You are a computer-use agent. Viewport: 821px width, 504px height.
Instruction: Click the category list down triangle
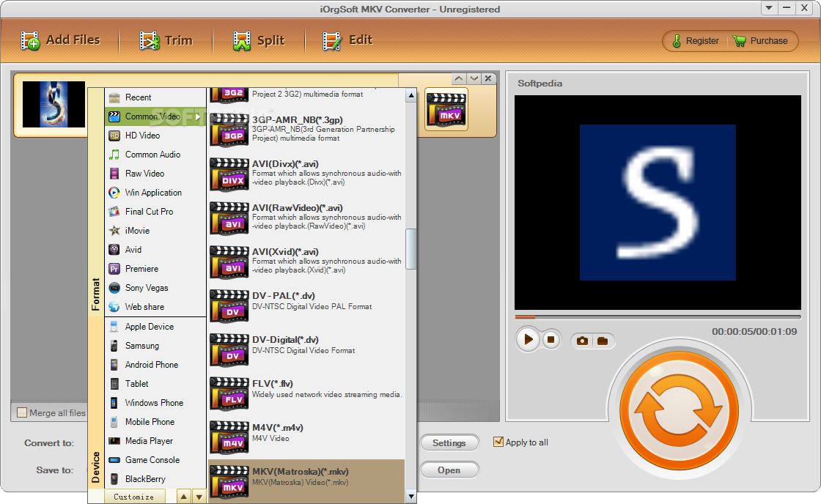pyautogui.click(x=199, y=497)
